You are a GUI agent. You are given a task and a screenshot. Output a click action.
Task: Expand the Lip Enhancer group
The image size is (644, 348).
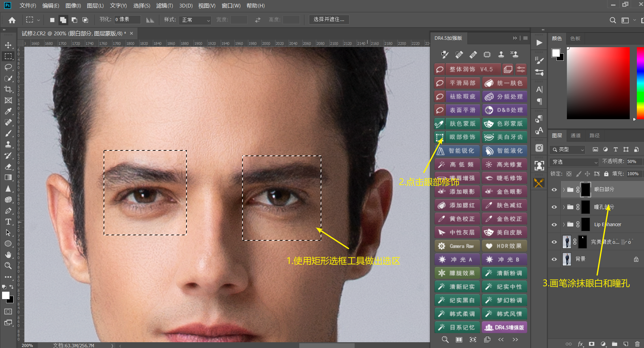pos(563,224)
